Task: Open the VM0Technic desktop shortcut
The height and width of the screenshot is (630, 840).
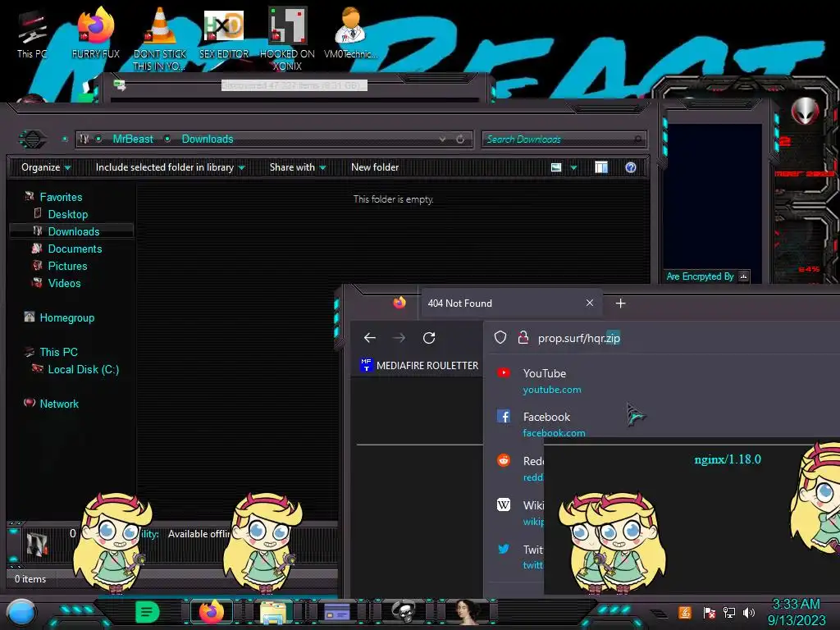Action: tap(350, 33)
